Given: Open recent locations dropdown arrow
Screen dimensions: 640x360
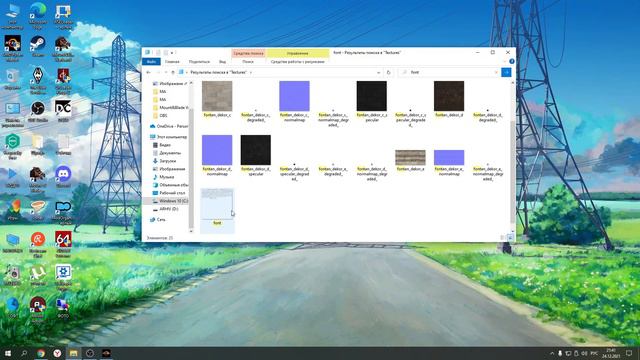Looking at the screenshot, I should pos(166,72).
